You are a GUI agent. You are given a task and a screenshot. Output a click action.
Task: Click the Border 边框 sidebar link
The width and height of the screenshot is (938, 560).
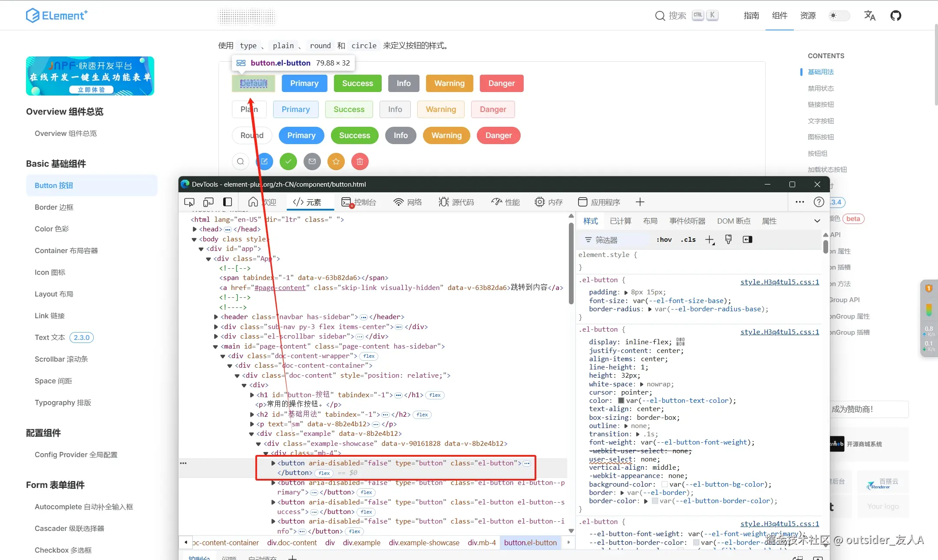[x=54, y=207]
